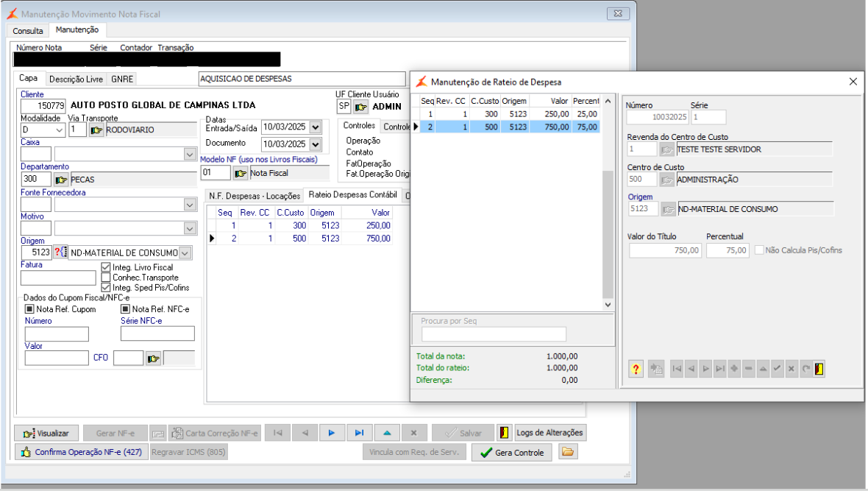Open Logs de Alterações
Screen dimensions: 868x491
(549, 433)
